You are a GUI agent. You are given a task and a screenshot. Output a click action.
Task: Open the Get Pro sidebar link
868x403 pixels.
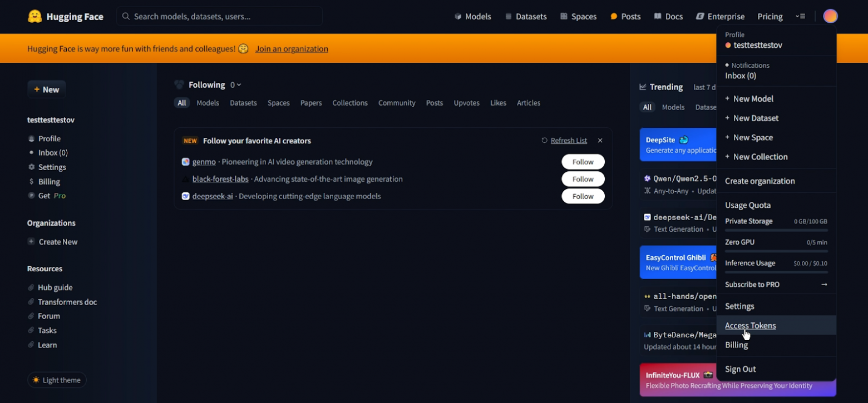point(47,196)
